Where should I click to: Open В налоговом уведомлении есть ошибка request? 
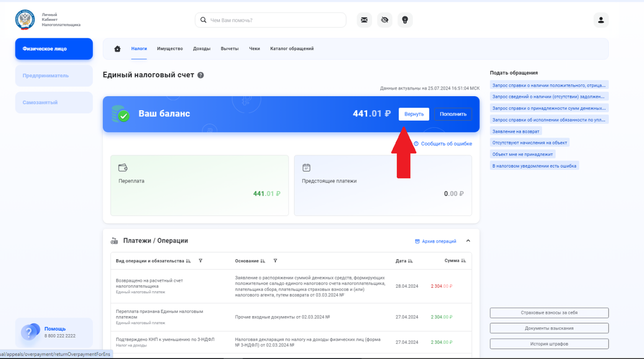pyautogui.click(x=535, y=166)
